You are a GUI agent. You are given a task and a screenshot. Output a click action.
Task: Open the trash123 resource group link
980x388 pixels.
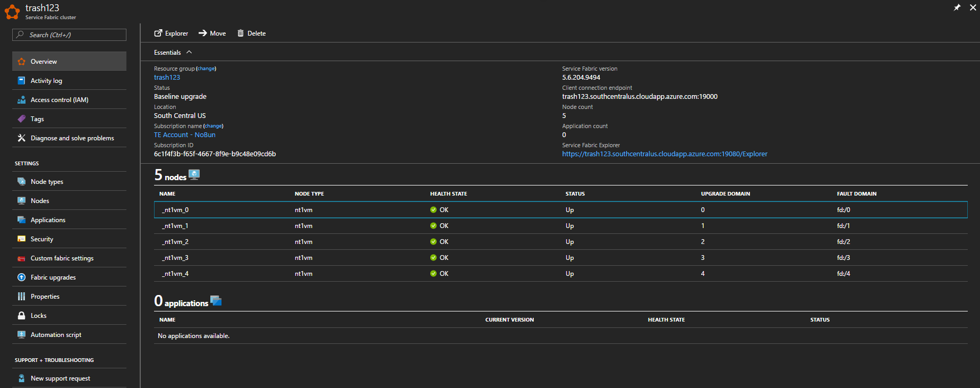click(167, 77)
